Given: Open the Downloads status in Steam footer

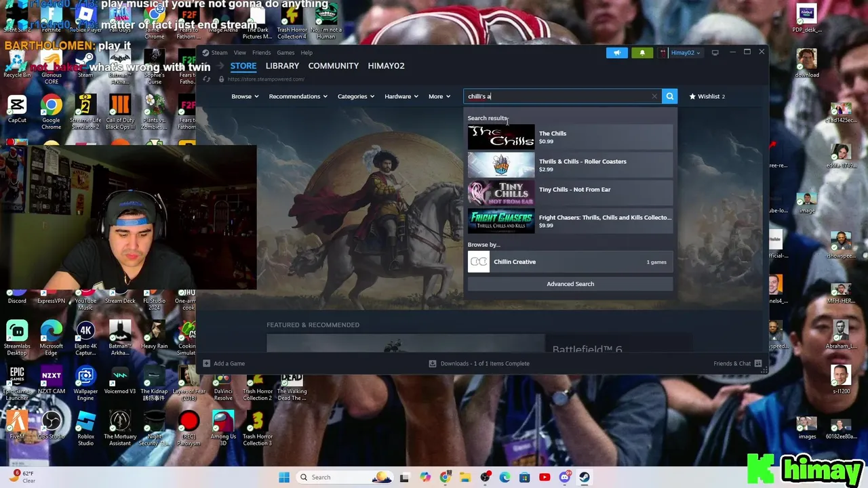Looking at the screenshot, I should 479,363.
